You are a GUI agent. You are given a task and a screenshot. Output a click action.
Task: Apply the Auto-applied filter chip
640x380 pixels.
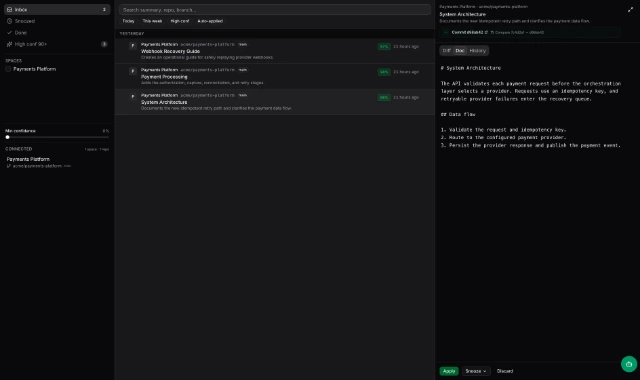[x=210, y=21]
